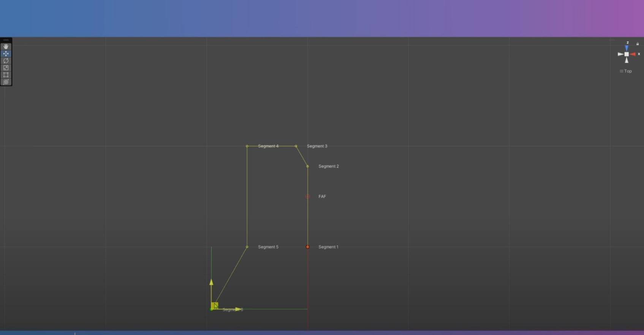Click the white left gizmo cone
This screenshot has width=644, height=335.
click(620, 54)
